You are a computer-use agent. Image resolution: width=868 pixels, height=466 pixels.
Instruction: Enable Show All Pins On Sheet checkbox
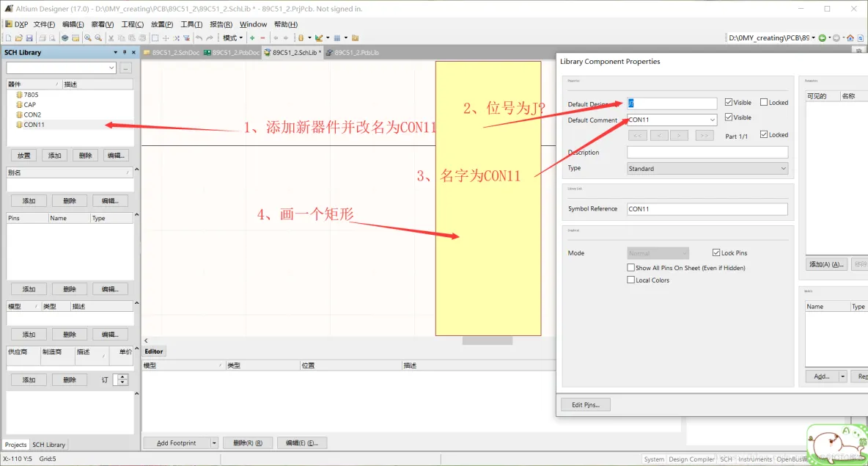pyautogui.click(x=630, y=267)
